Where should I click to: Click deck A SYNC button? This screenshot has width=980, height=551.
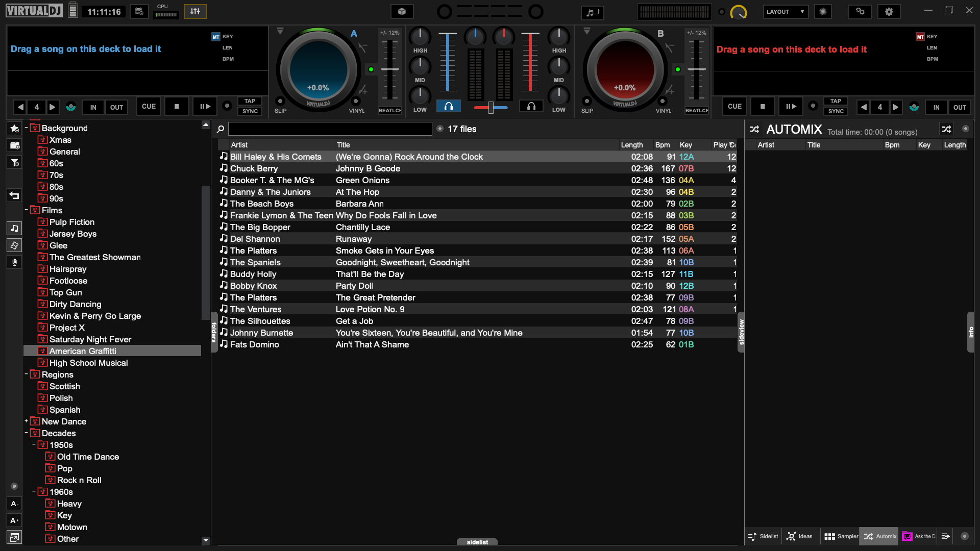[250, 111]
